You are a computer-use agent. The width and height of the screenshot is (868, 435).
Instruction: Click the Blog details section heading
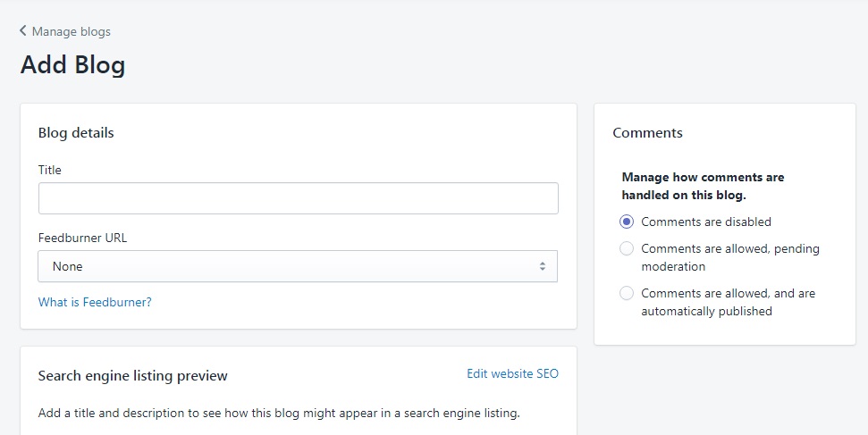pos(76,133)
